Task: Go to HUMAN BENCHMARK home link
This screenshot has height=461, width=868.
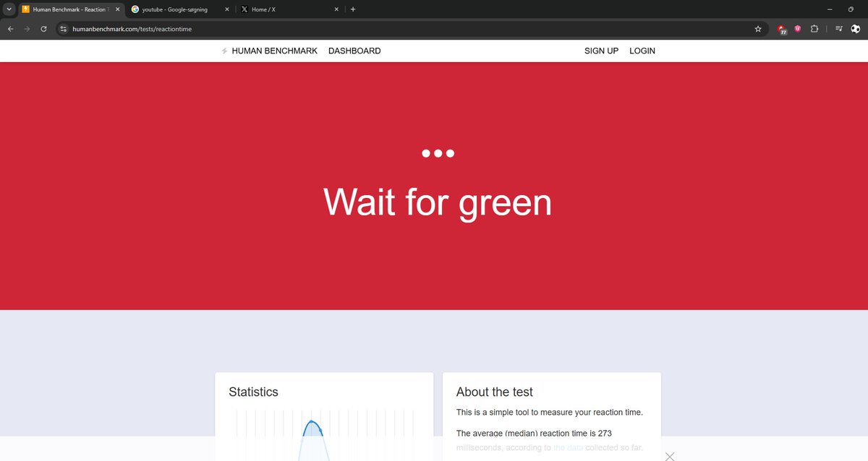Action: [274, 51]
